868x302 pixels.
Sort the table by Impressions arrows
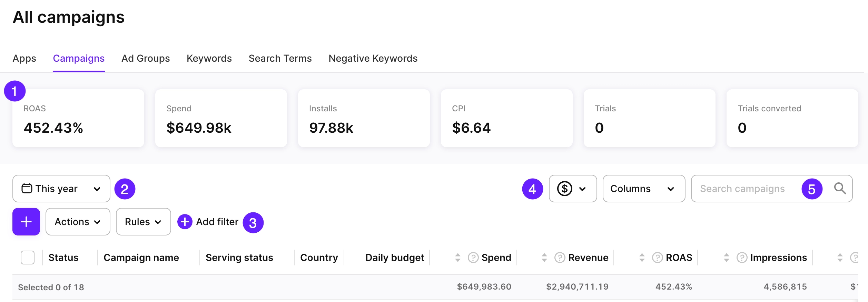click(x=727, y=258)
